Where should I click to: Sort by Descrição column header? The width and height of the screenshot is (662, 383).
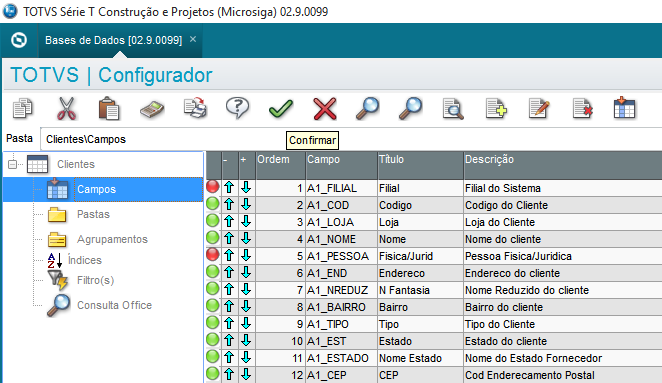(x=562, y=165)
